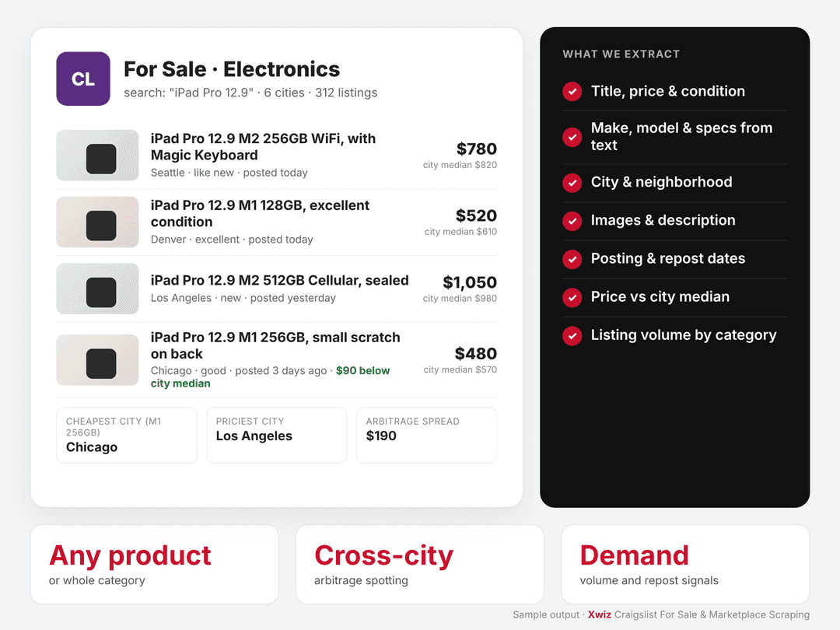Click the search summary iPad Pro 12.9 line
The height and width of the screenshot is (630, 840).
pyautogui.click(x=250, y=93)
